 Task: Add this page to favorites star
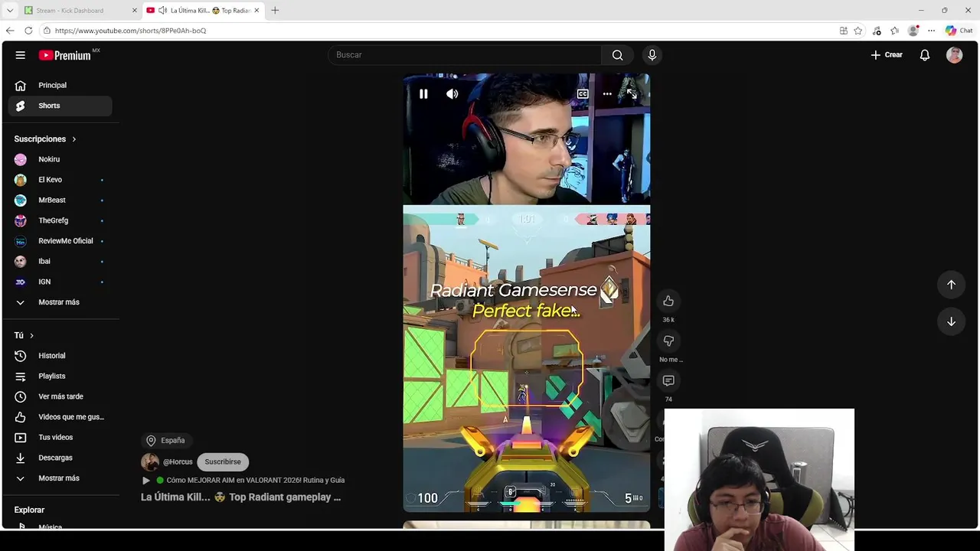858,31
